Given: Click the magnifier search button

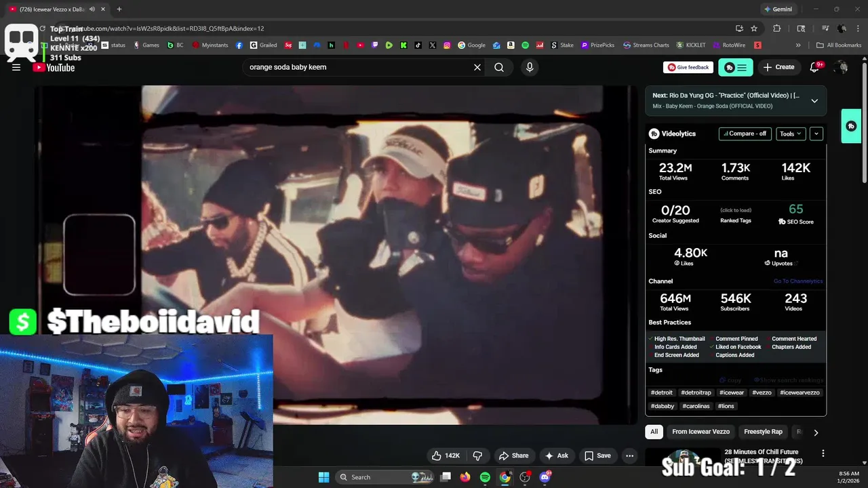Looking at the screenshot, I should point(499,67).
